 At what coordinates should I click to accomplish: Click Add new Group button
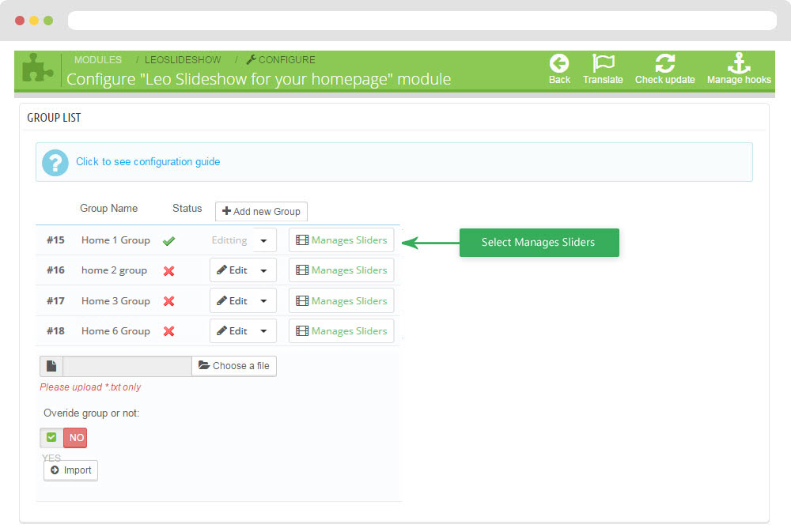click(x=261, y=211)
